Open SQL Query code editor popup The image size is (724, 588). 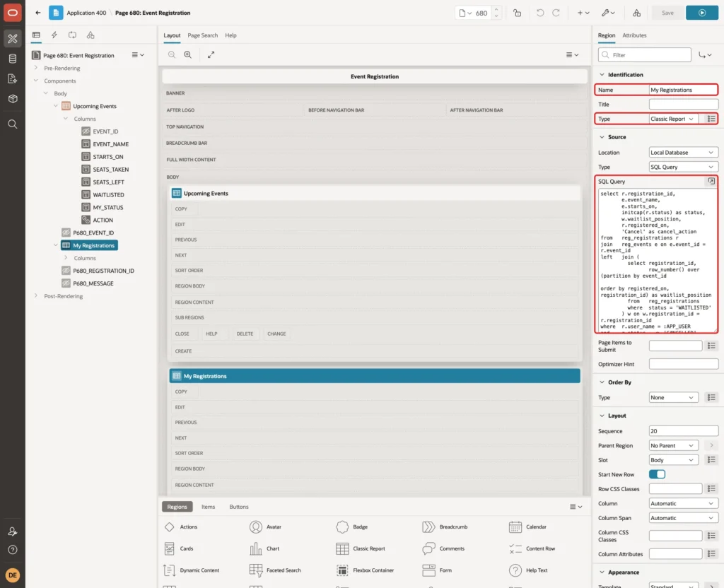pyautogui.click(x=711, y=182)
